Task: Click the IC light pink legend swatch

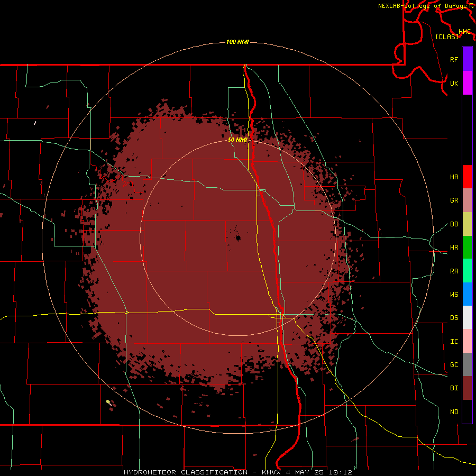Action: [467, 341]
